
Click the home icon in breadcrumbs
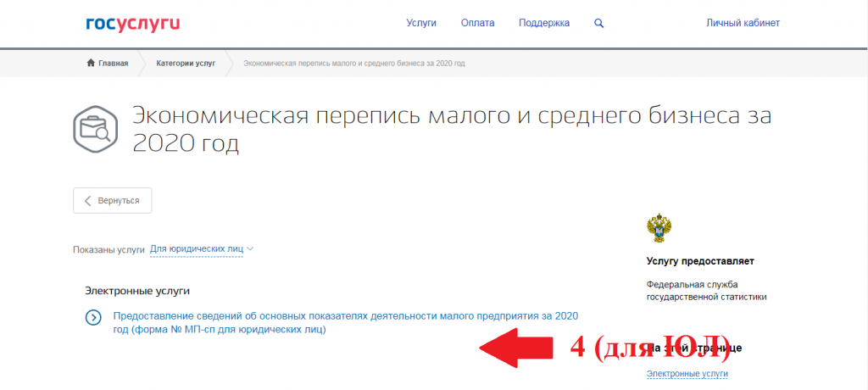tap(91, 63)
